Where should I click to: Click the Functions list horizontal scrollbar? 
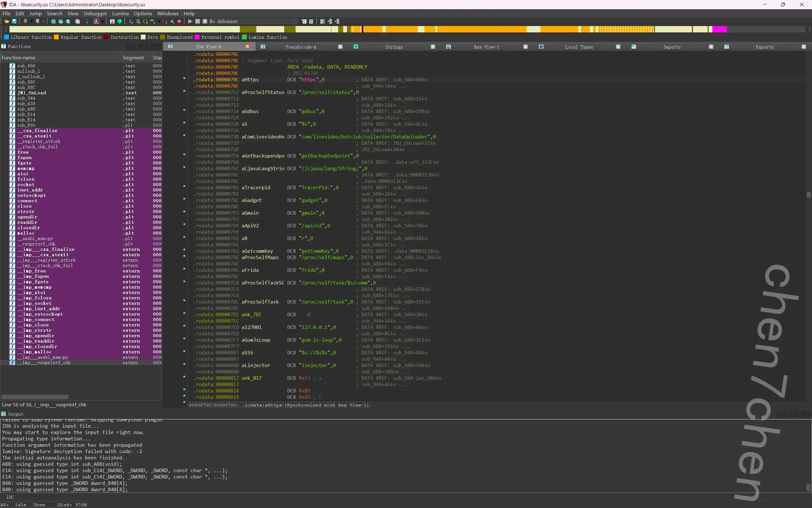click(x=35, y=397)
